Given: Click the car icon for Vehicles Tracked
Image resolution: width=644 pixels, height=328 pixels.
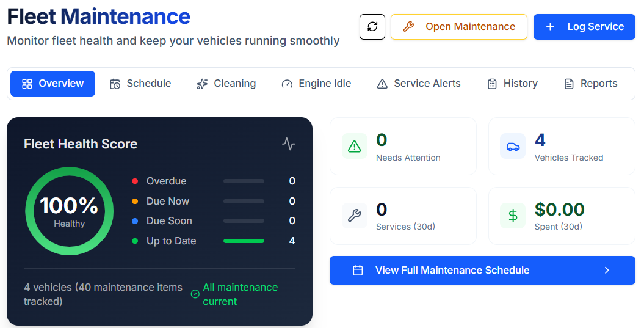Looking at the screenshot, I should [513, 146].
